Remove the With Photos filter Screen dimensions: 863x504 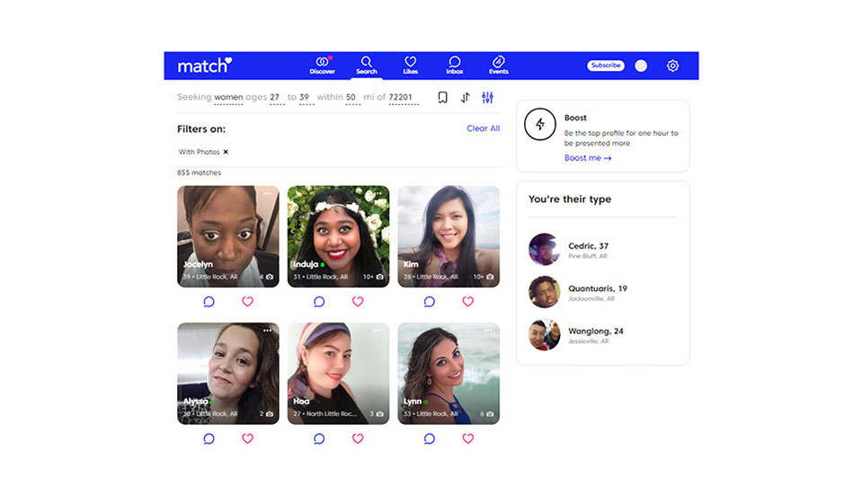pyautogui.click(x=226, y=152)
